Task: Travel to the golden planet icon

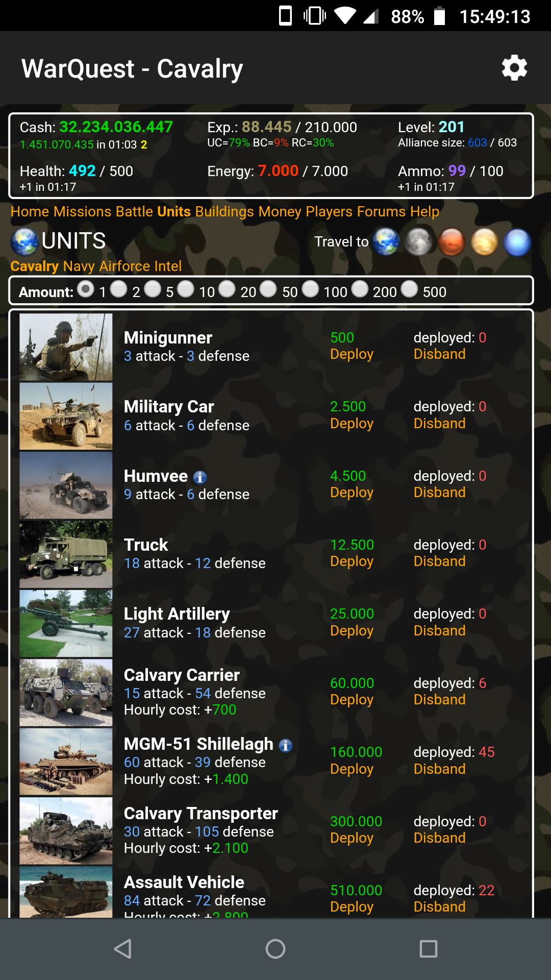Action: point(484,241)
